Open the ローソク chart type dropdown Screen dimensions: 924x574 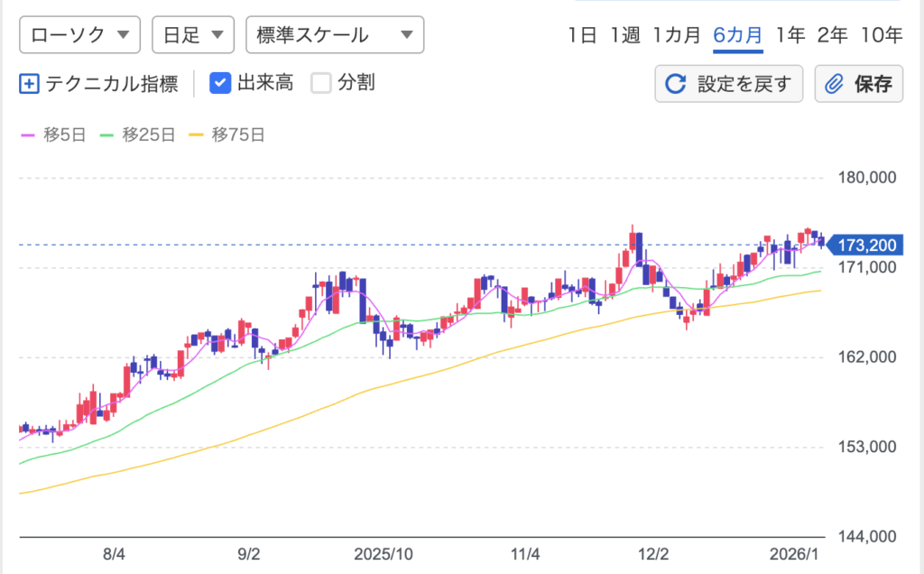pyautogui.click(x=79, y=36)
